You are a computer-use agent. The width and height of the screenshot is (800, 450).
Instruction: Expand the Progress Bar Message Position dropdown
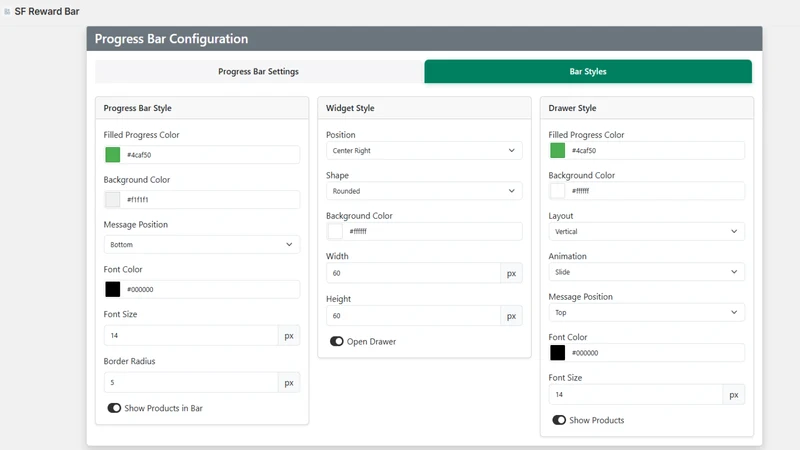[x=202, y=244]
